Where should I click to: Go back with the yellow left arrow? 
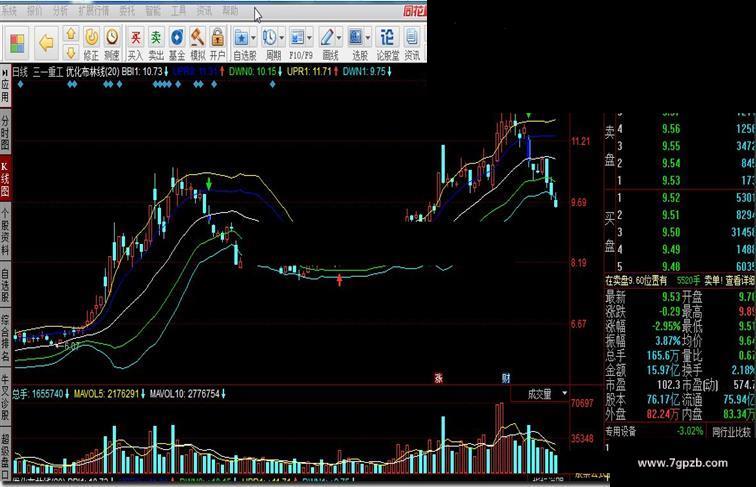coord(46,43)
